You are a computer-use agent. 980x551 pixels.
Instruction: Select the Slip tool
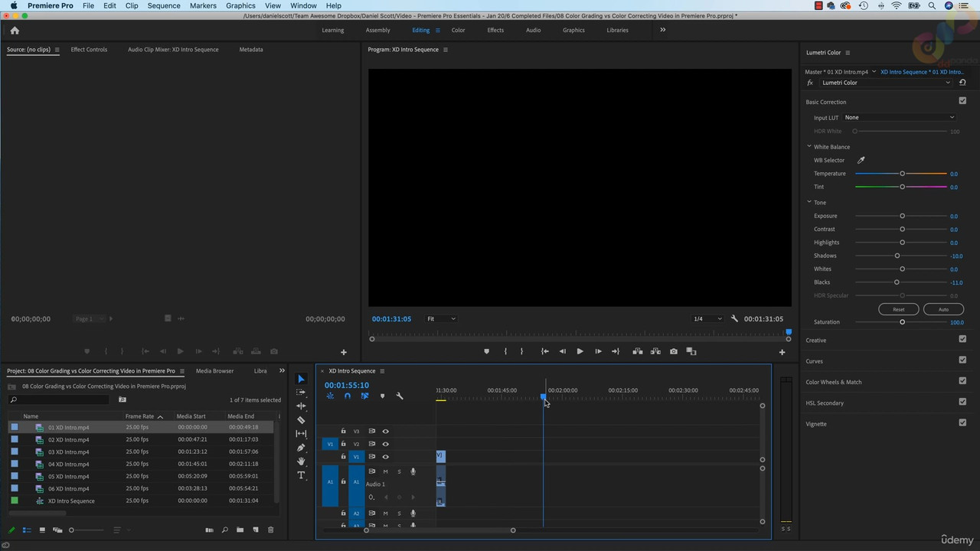click(301, 434)
